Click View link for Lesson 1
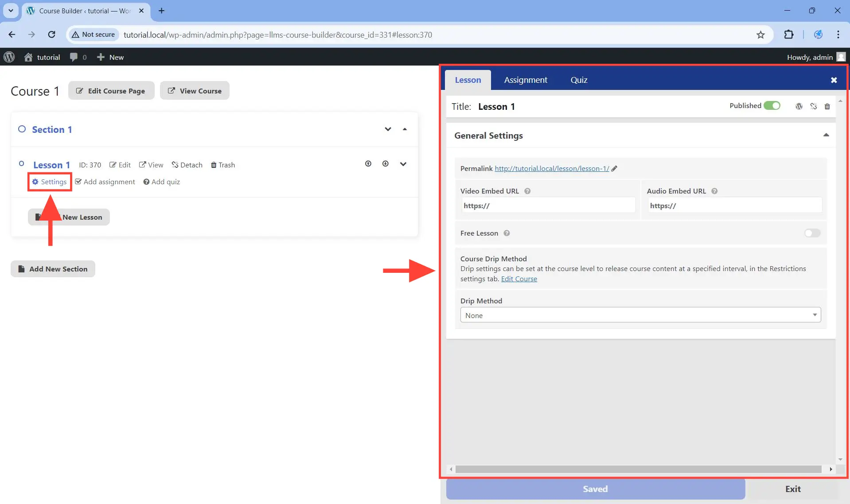The width and height of the screenshot is (850, 504). pyautogui.click(x=151, y=165)
